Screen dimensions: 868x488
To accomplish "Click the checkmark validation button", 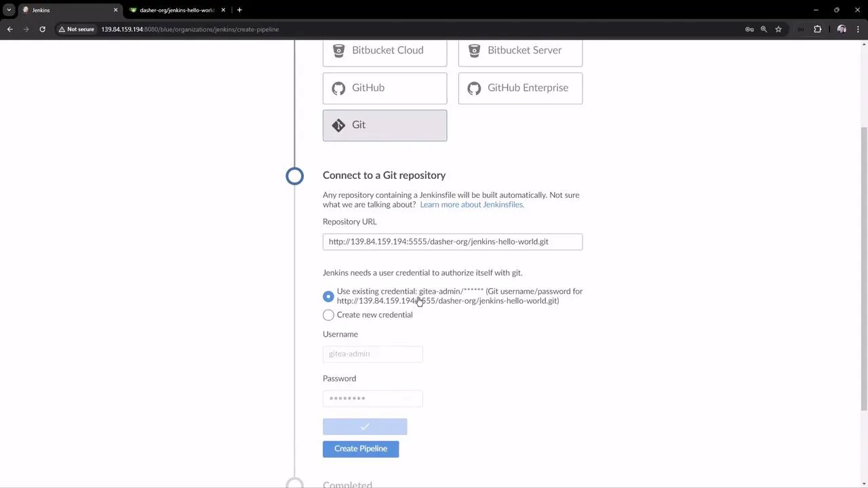I will point(365,426).
